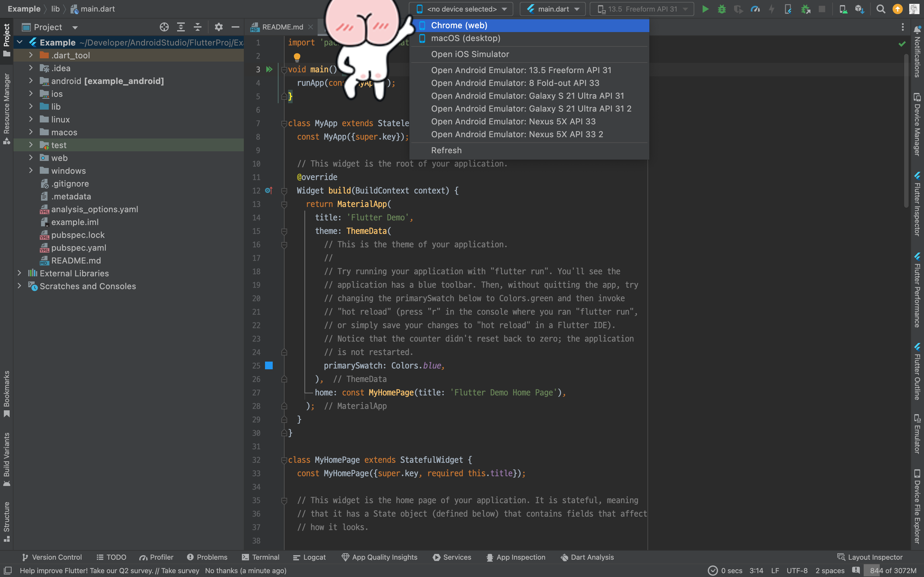Click the locate target icon in Project panel
924x577 pixels.
[164, 27]
